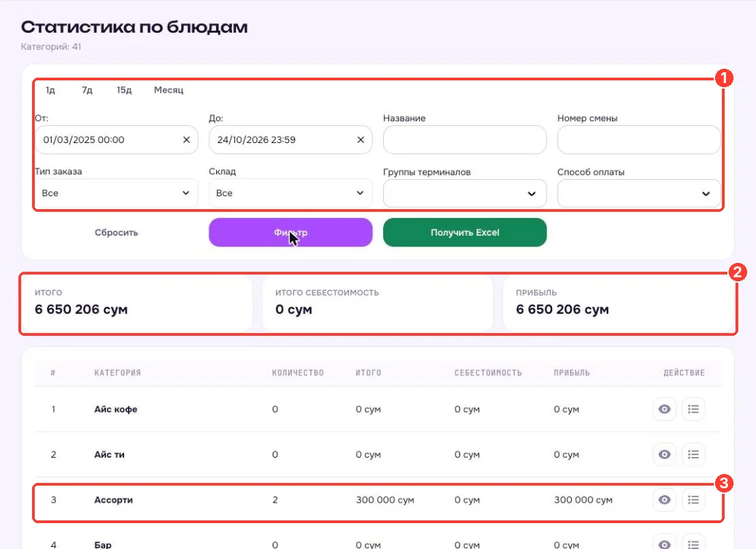
Task: Select the Ассорти category name
Action: click(x=113, y=500)
